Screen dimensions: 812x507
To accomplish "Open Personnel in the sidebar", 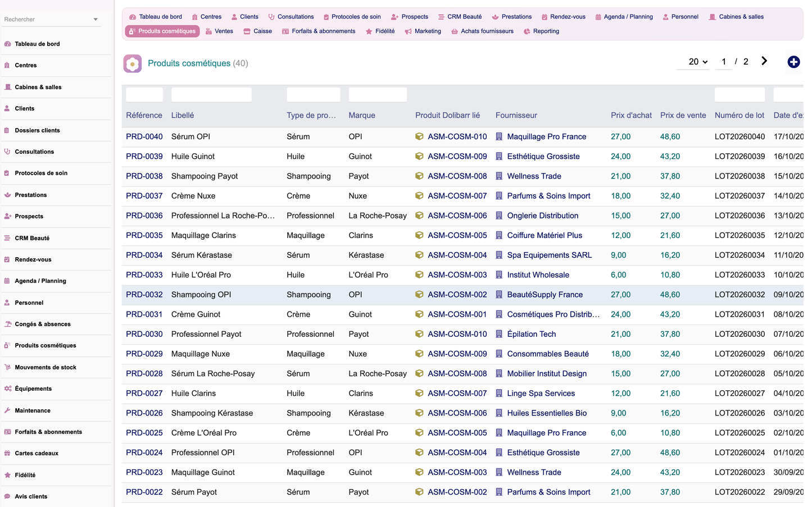I will click(29, 303).
